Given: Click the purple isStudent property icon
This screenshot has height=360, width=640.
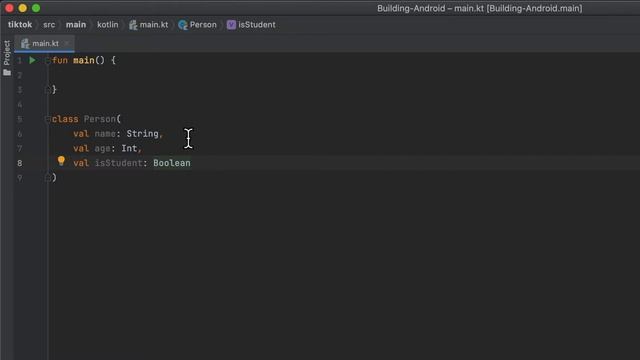Looking at the screenshot, I should click(231, 25).
